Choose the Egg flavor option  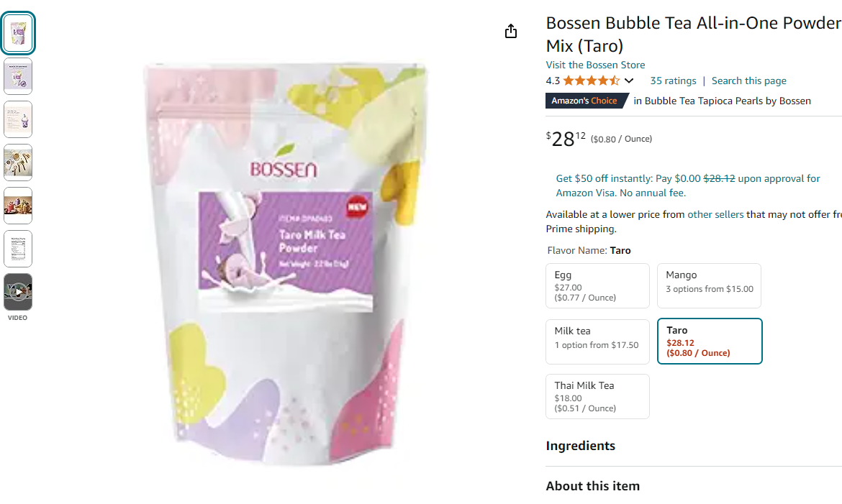[x=597, y=285]
